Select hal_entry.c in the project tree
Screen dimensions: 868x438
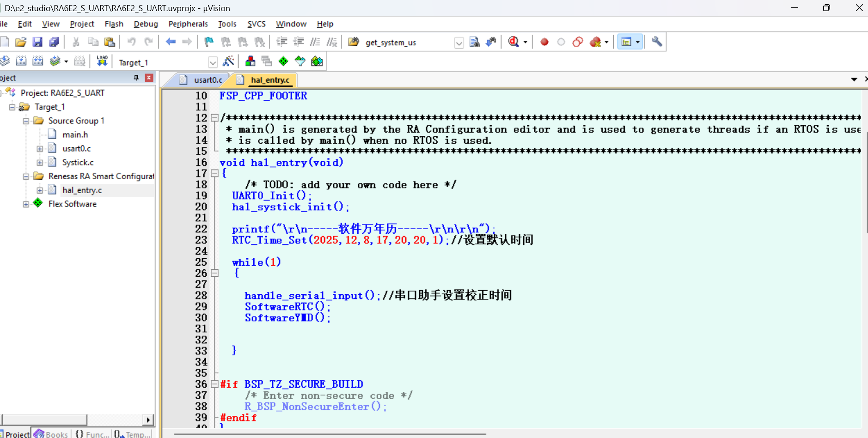tap(82, 190)
